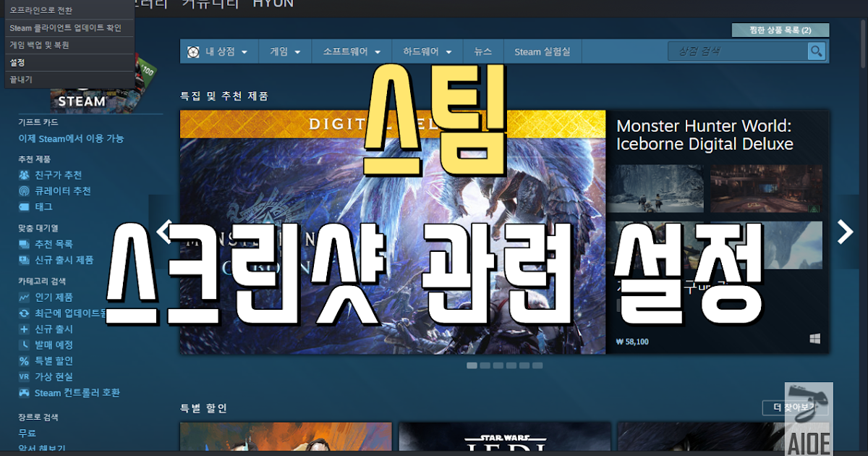Click the 내 상점 avatar icon
Screen dimensions: 868x456
(193, 51)
